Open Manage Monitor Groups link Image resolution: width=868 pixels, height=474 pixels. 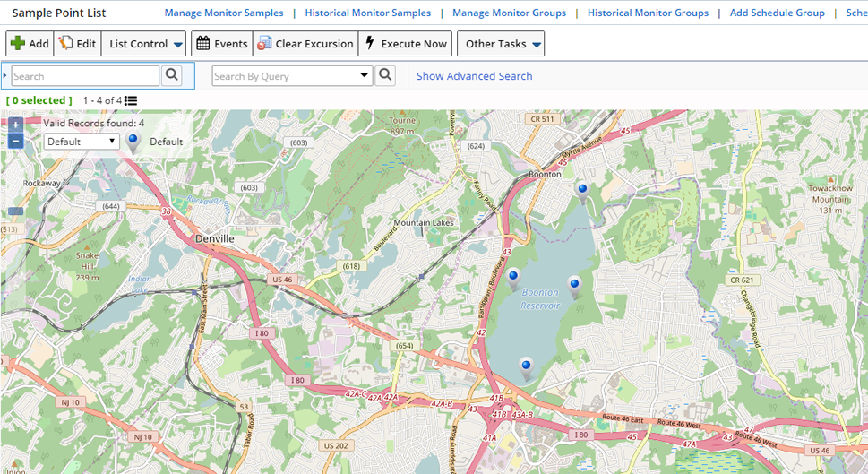coord(510,13)
